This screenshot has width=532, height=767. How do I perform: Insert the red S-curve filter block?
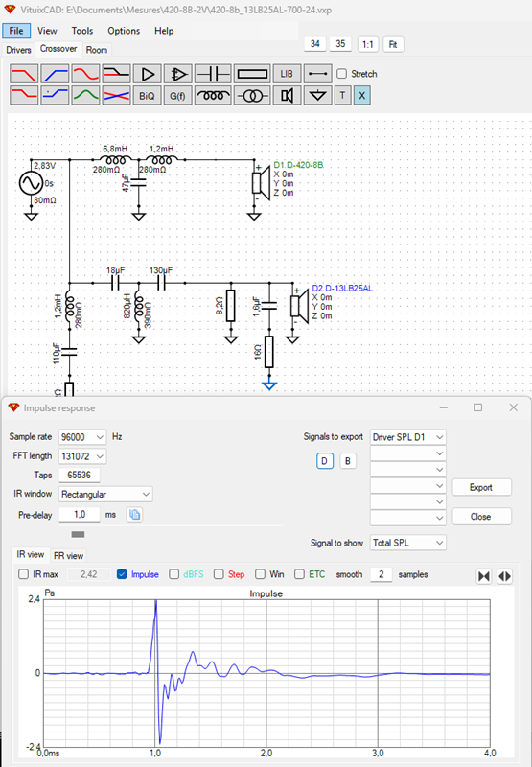85,74
